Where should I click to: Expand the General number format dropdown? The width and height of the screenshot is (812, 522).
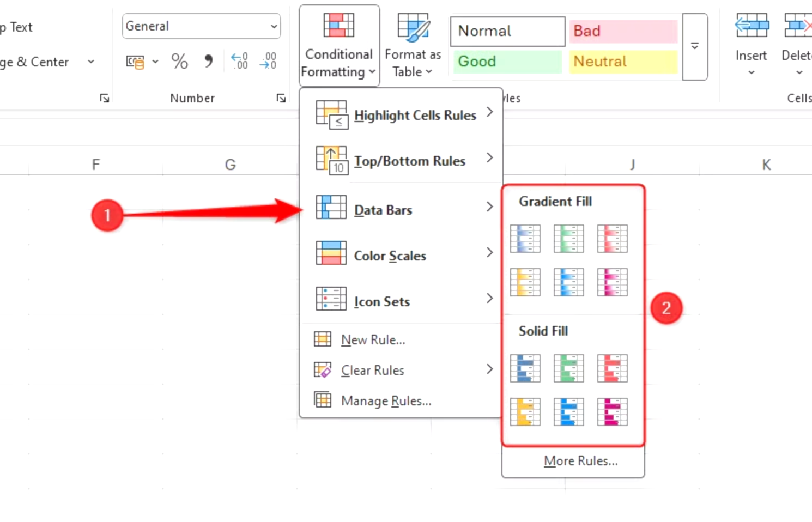274,27
